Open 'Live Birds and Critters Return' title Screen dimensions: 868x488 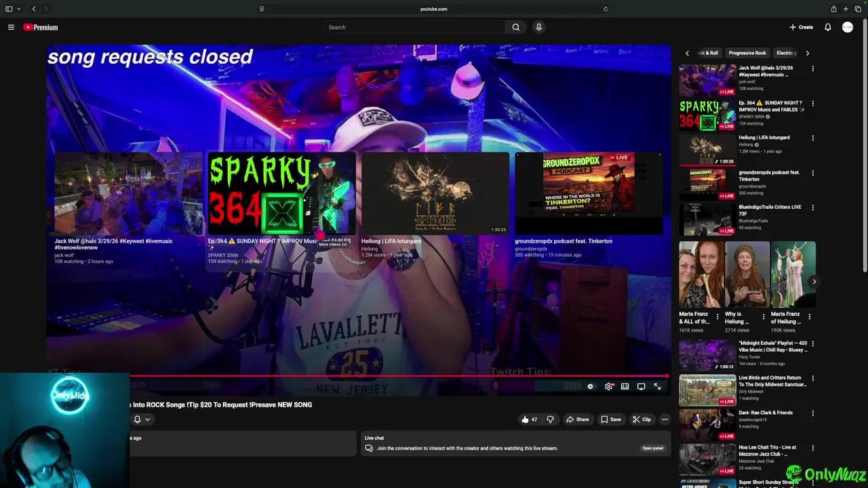click(x=771, y=381)
